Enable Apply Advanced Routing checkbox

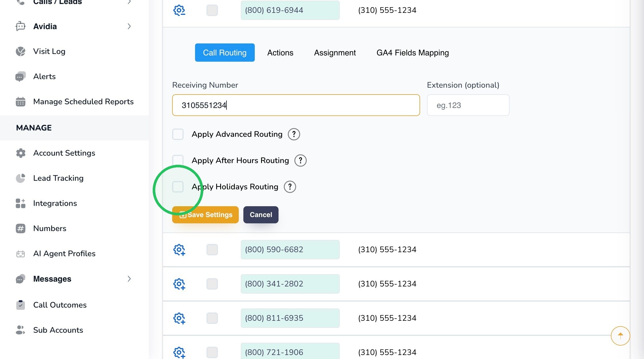(178, 134)
